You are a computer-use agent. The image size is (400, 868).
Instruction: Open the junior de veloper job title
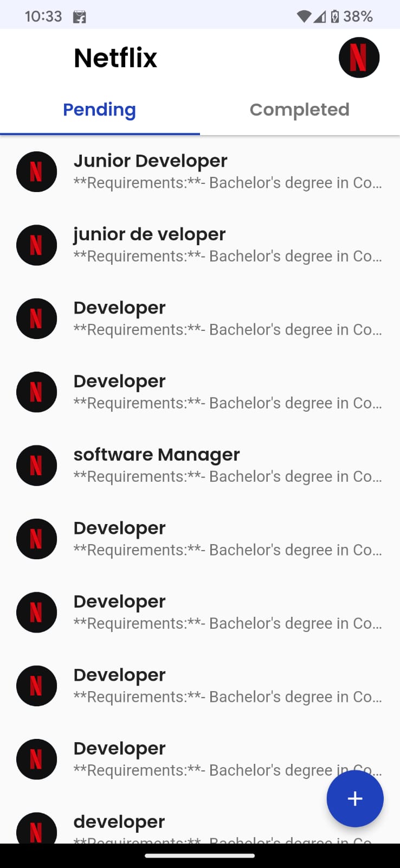pyautogui.click(x=150, y=234)
